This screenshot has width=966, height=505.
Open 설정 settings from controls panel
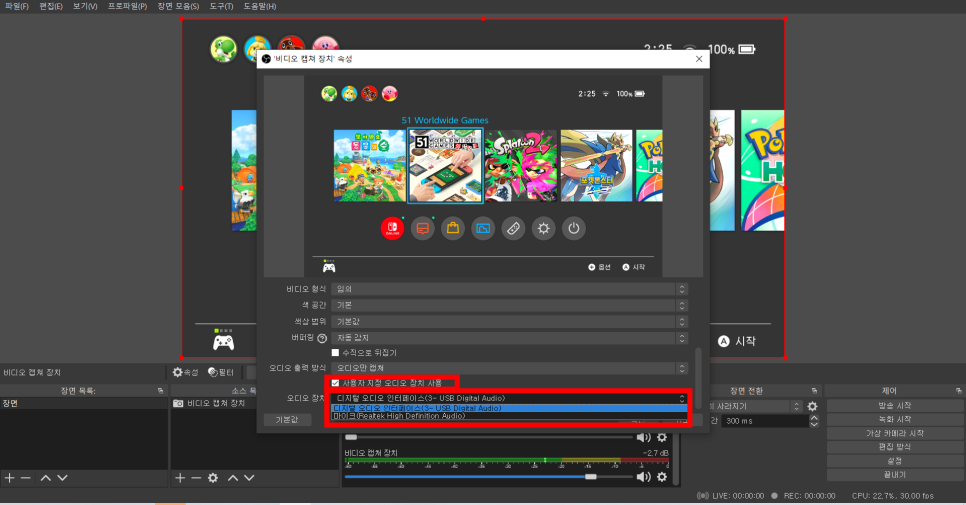(x=895, y=461)
